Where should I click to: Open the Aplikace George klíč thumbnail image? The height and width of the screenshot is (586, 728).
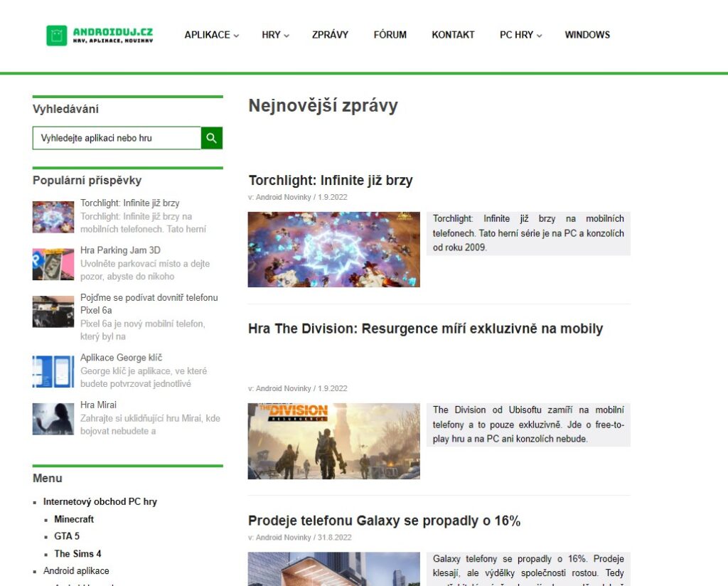pyautogui.click(x=53, y=371)
